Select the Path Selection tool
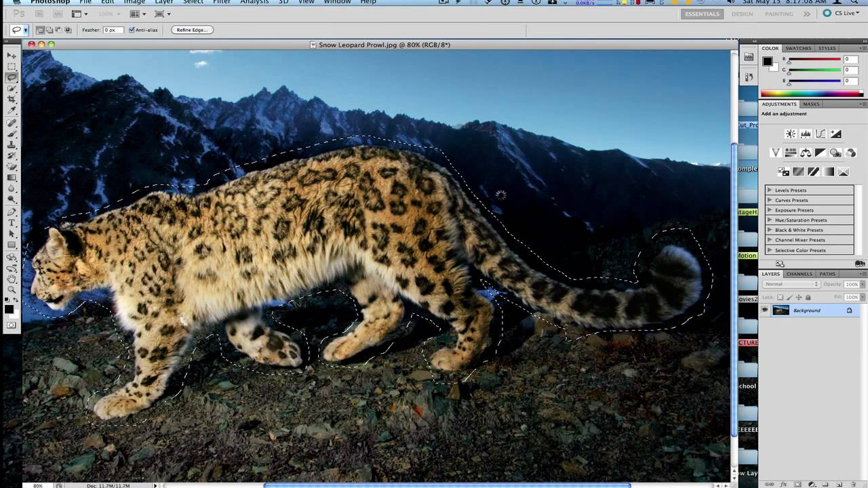Screen dimensions: 868x488 pos(12,234)
